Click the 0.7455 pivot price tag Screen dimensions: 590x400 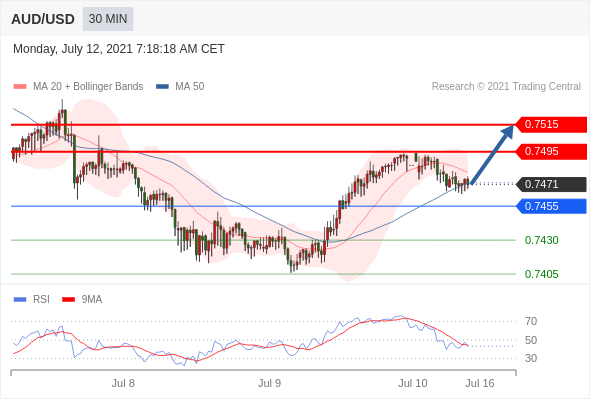pos(551,206)
